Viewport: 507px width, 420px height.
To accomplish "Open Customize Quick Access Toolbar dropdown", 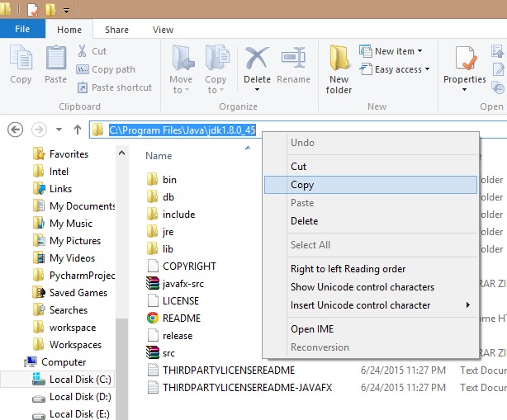I will point(66,11).
